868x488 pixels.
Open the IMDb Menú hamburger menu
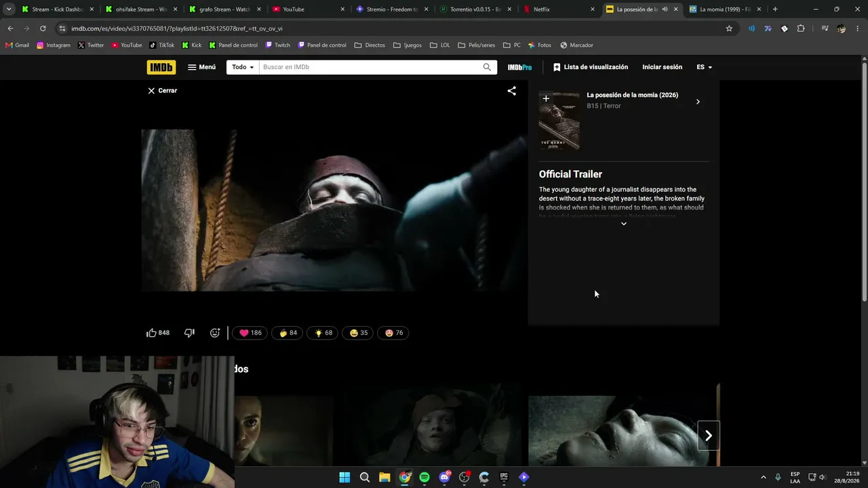[201, 67]
